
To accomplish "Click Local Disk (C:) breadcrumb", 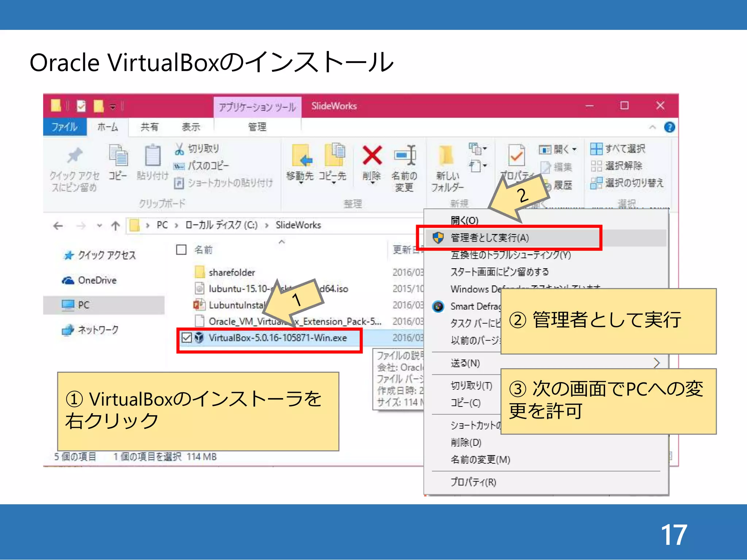I will (x=221, y=225).
